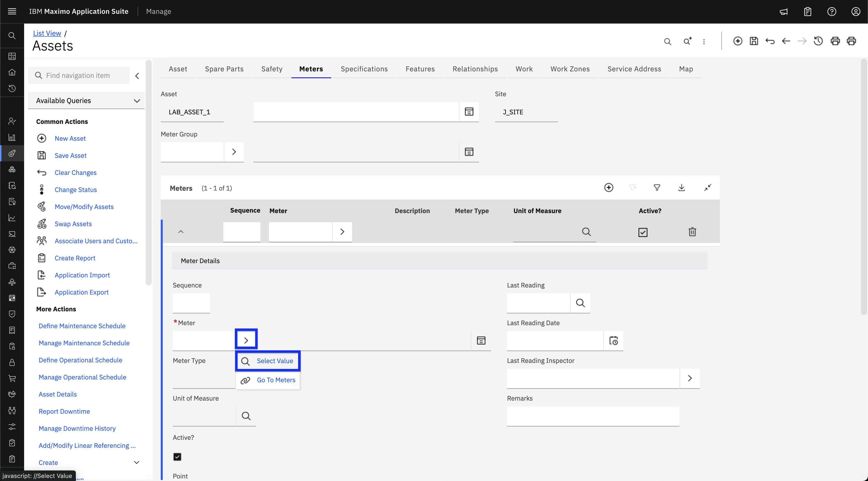Click the Remarks input field
The height and width of the screenshot is (481, 868).
click(593, 416)
